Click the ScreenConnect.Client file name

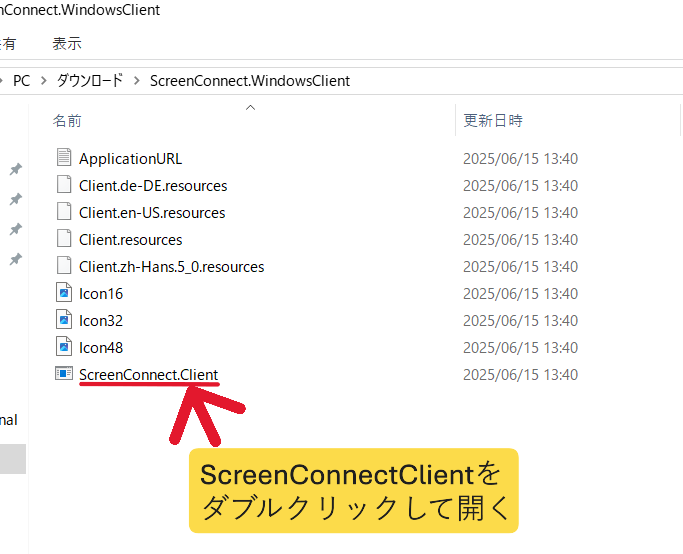pyautogui.click(x=148, y=375)
